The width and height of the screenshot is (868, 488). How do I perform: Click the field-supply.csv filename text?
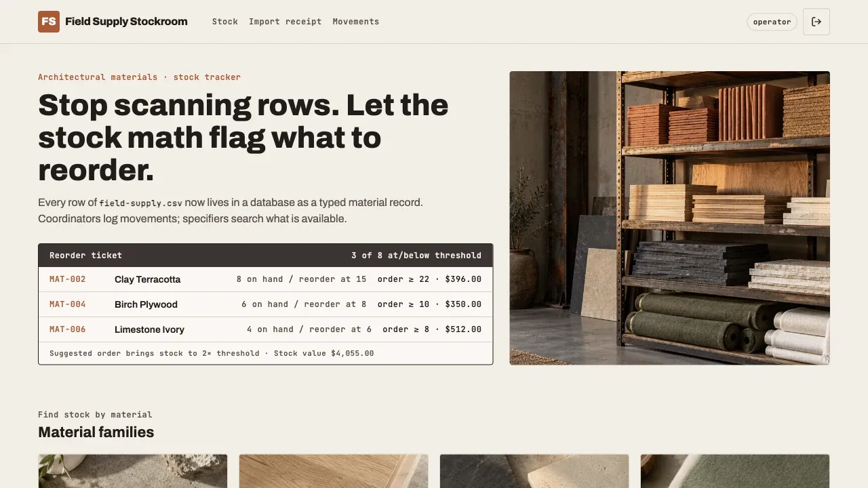141,203
